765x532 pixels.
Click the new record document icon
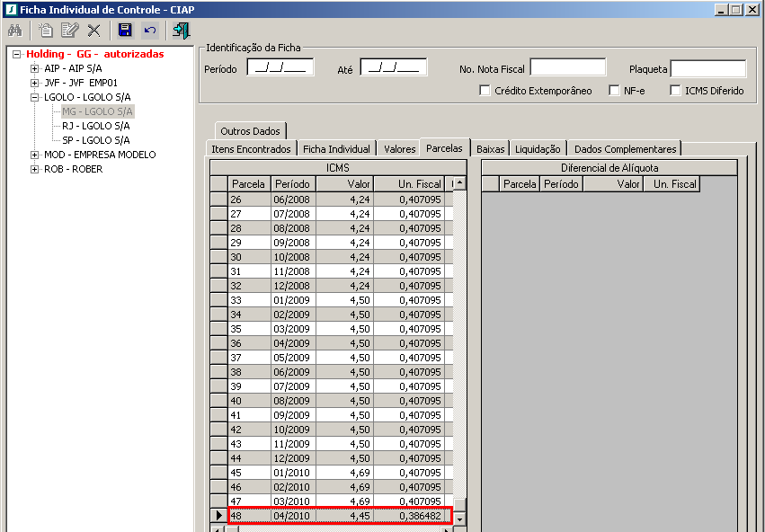pyautogui.click(x=46, y=31)
